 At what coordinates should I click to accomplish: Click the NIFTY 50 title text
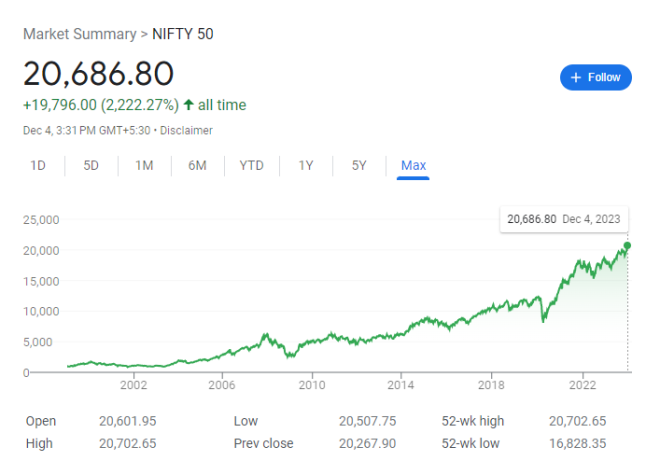click(x=182, y=34)
